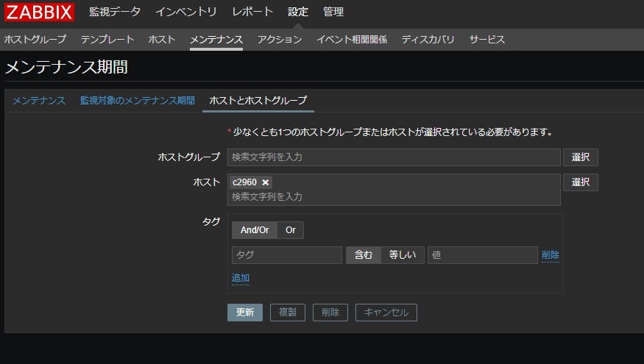Select the Or tag mode
This screenshot has height=364, width=644.
pos(291,230)
